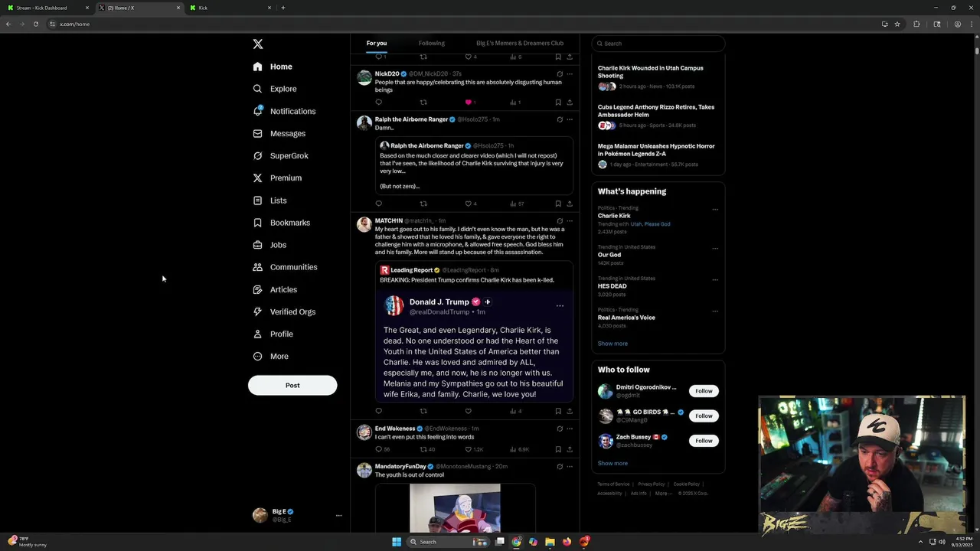Share NickD20's post
Viewport: 980px width, 551px height.
coord(570,102)
